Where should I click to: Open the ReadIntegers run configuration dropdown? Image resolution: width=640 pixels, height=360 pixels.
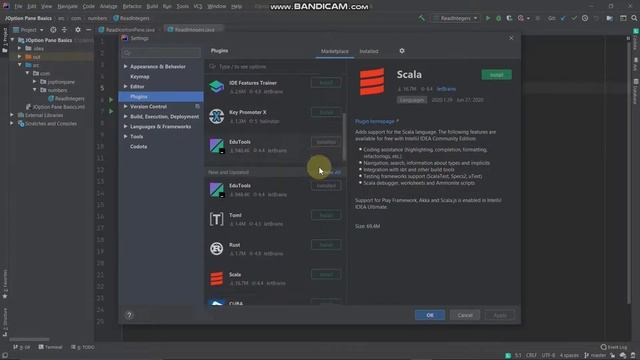pyautogui.click(x=456, y=18)
